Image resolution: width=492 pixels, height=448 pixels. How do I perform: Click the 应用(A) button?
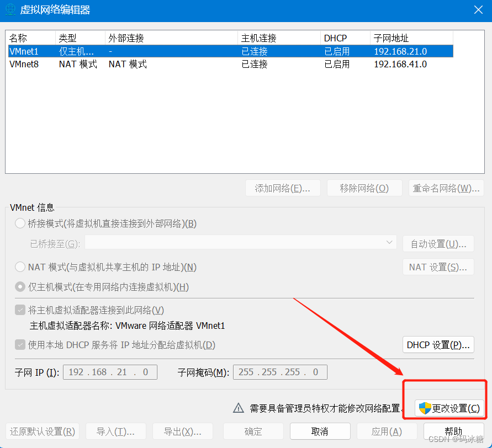pyautogui.click(x=387, y=431)
